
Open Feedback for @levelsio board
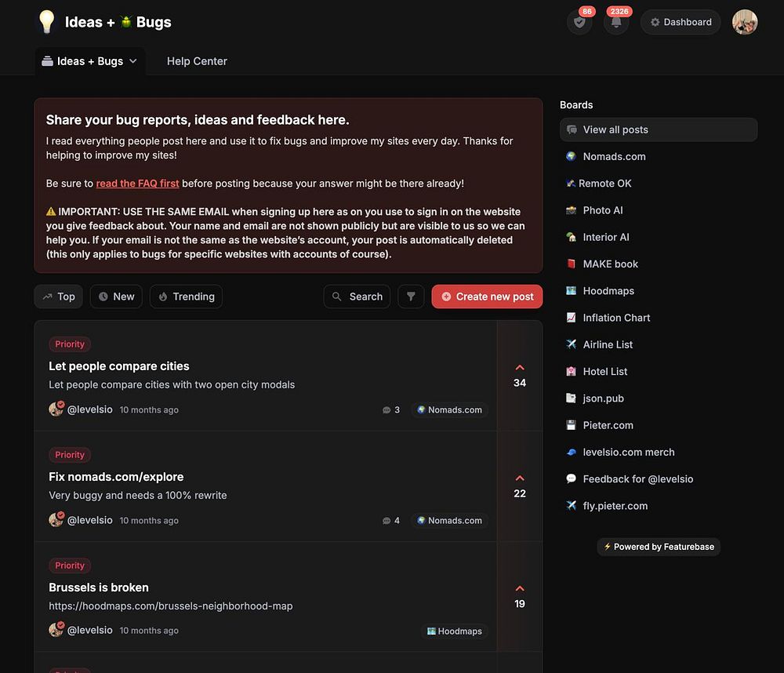[659, 479]
